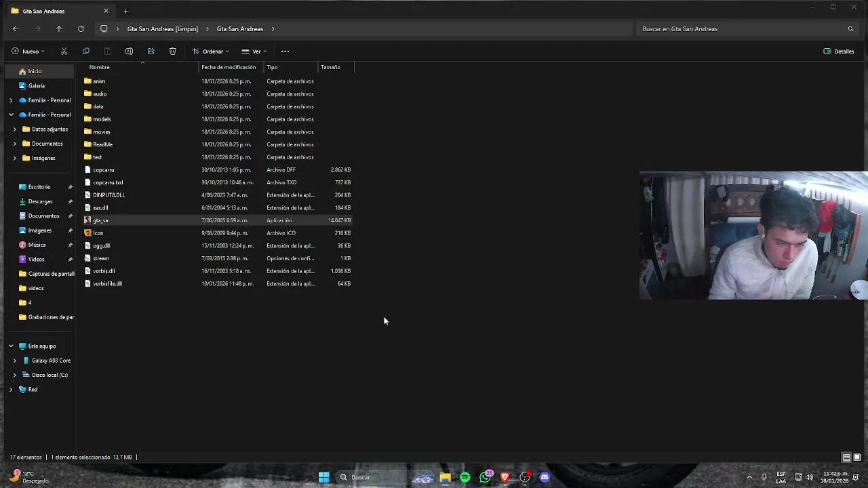The width and height of the screenshot is (868, 488).
Task: Go up one folder level arrow
Action: coord(59,29)
